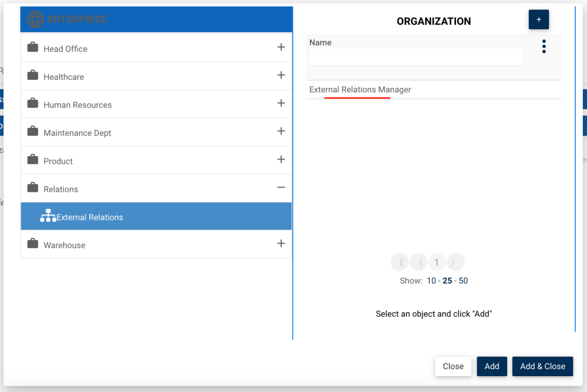Select the Healthcare row label

pos(63,77)
